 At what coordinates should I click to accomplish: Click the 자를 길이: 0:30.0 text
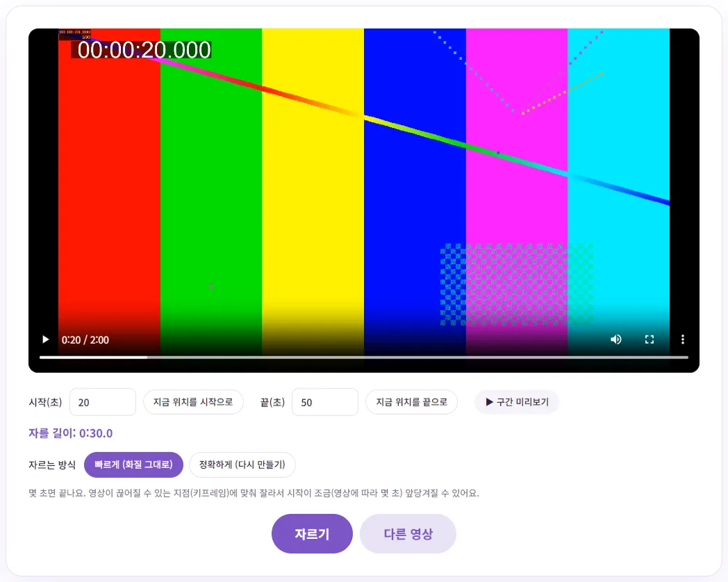(71, 433)
